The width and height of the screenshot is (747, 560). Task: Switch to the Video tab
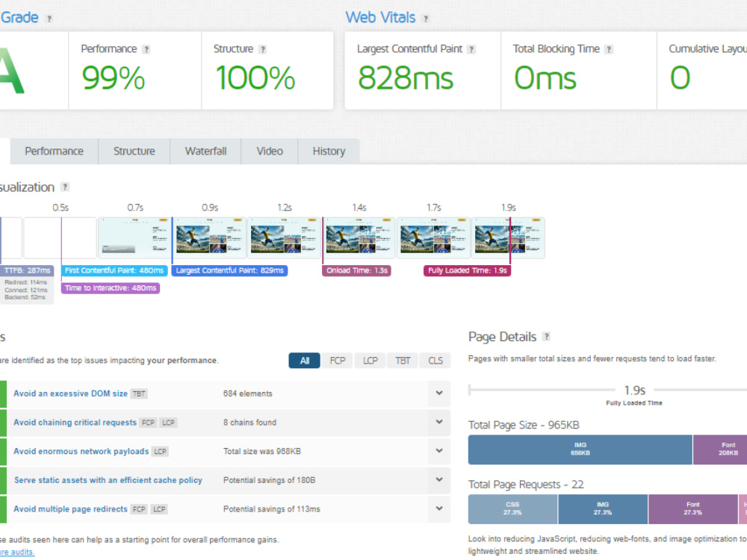click(270, 152)
